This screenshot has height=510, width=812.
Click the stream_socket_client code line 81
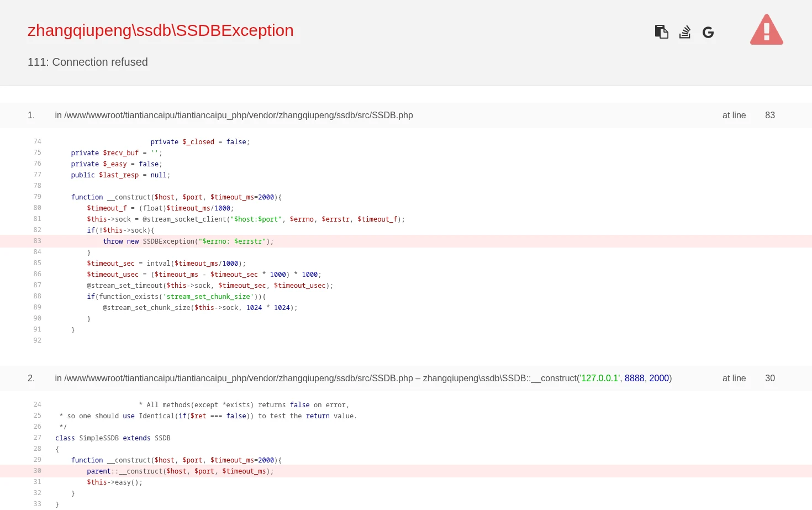(246, 219)
